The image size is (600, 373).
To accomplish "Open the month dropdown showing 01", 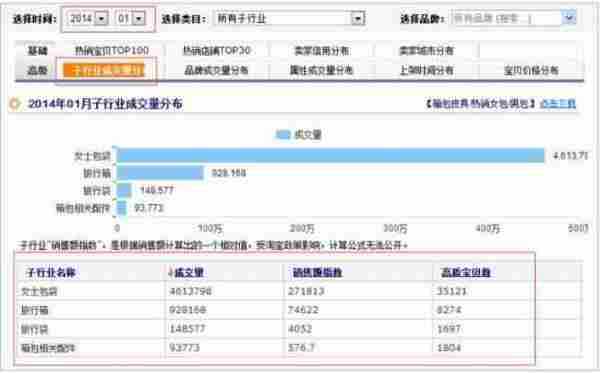I will click(x=130, y=18).
